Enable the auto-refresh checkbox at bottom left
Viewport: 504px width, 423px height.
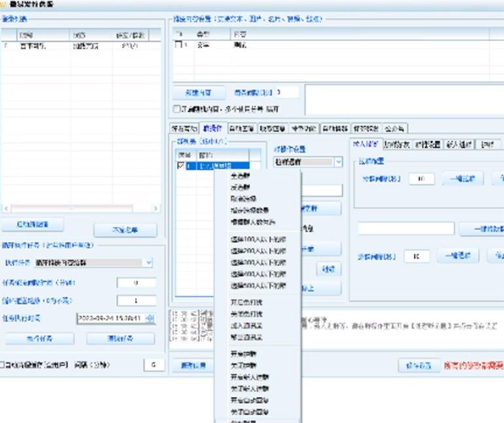[3, 364]
